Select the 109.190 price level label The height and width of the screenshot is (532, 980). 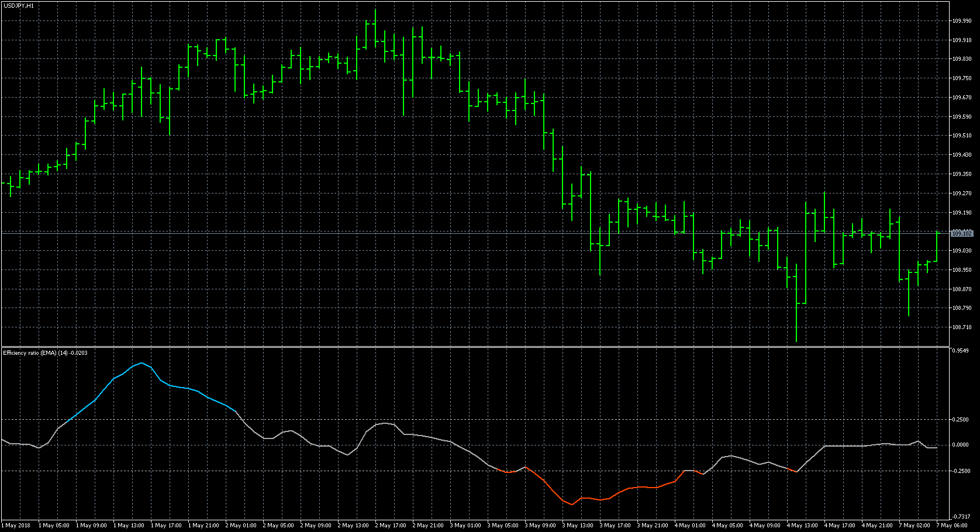pyautogui.click(x=962, y=213)
